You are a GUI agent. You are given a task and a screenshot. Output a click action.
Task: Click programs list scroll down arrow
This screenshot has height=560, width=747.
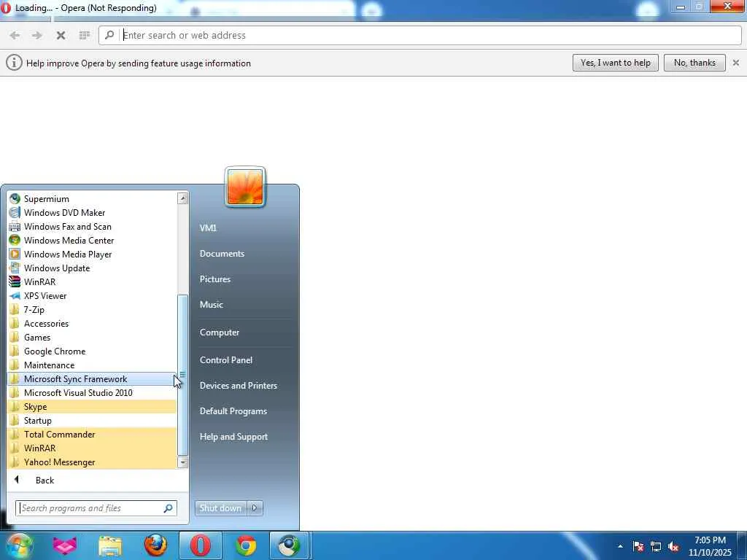(182, 462)
